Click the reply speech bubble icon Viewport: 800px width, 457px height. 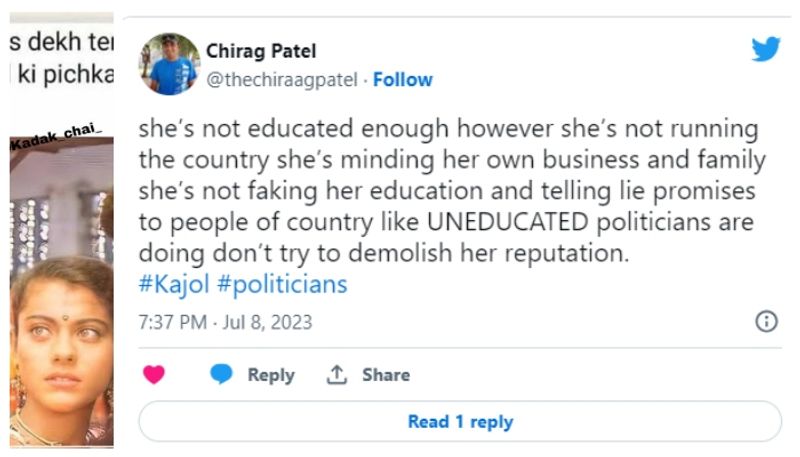pyautogui.click(x=221, y=375)
